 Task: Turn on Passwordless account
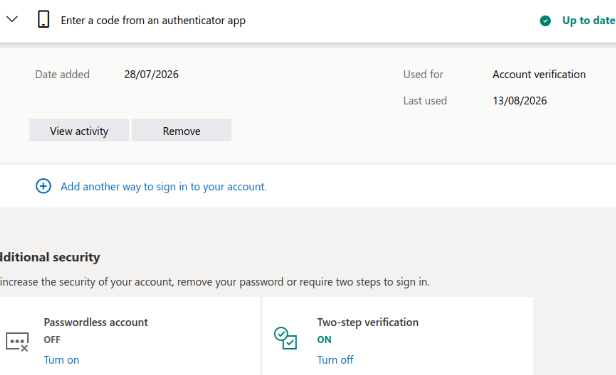[x=62, y=360]
